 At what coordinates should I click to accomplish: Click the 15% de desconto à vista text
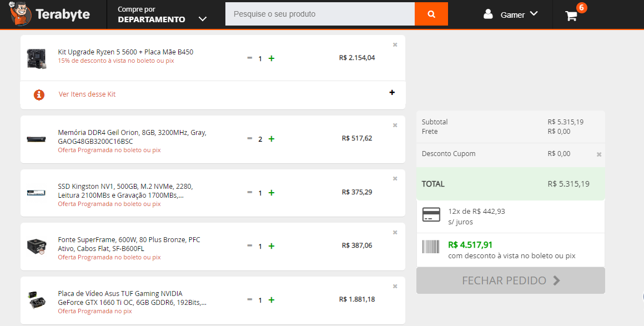tap(116, 61)
